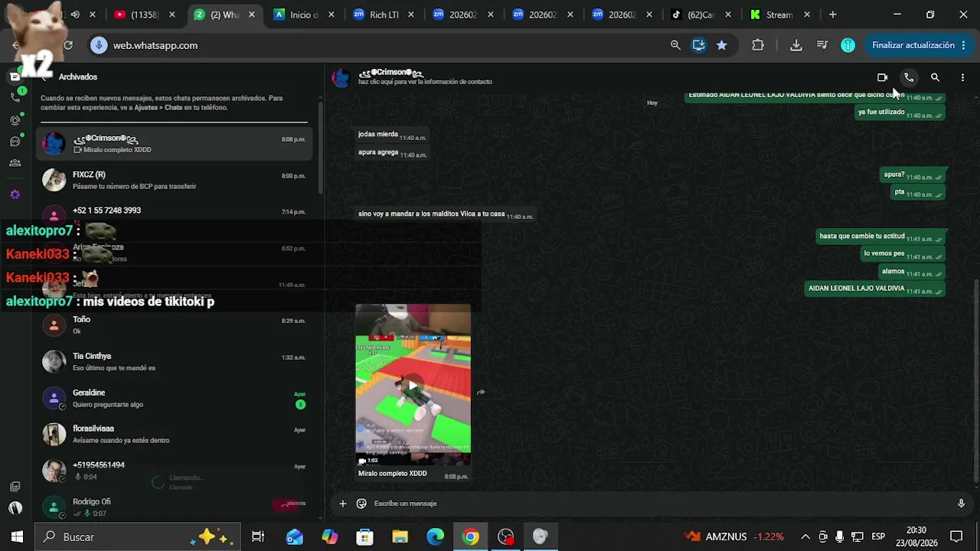Open Microsoft Edge from the taskbar
Image resolution: width=980 pixels, height=551 pixels.
[435, 536]
